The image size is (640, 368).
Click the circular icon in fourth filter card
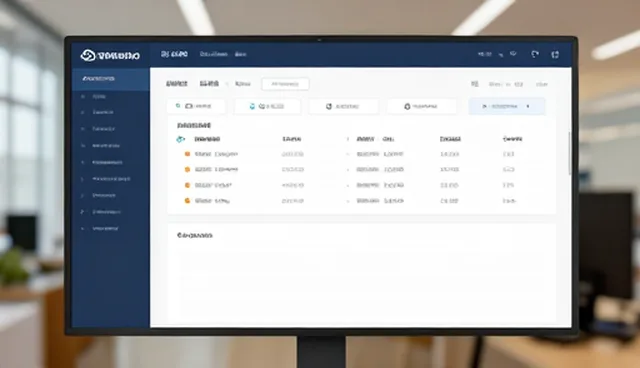point(407,106)
